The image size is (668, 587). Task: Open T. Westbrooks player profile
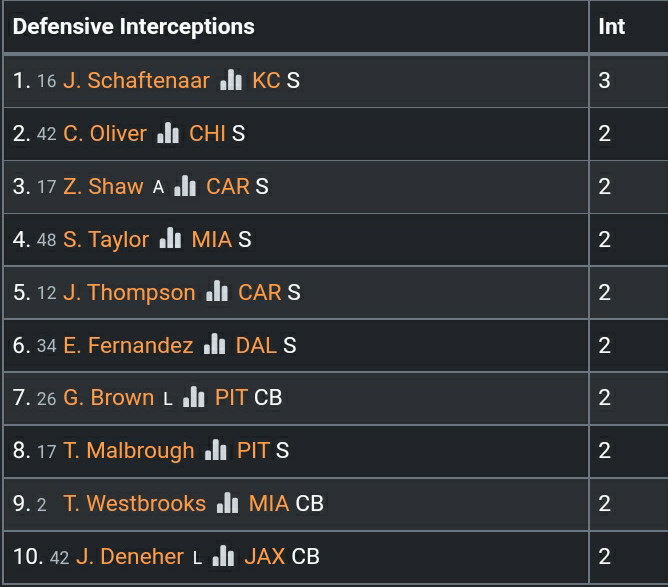pyautogui.click(x=134, y=504)
